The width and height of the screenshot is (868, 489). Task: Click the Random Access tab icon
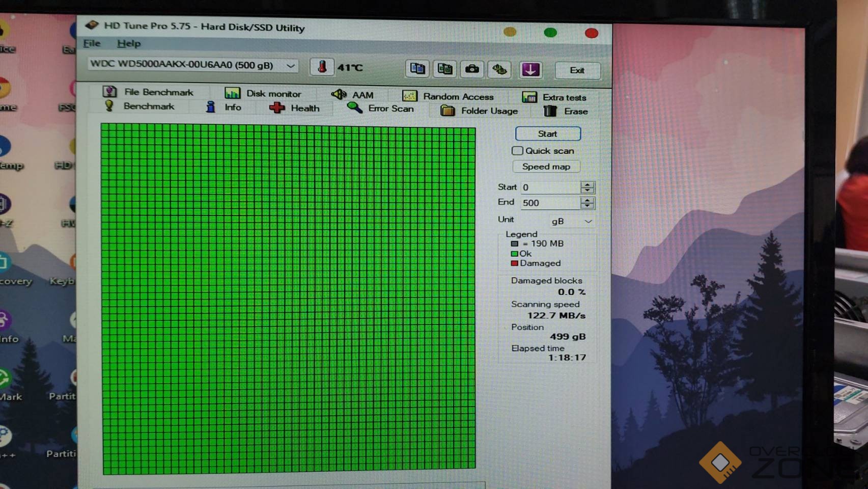pyautogui.click(x=410, y=96)
